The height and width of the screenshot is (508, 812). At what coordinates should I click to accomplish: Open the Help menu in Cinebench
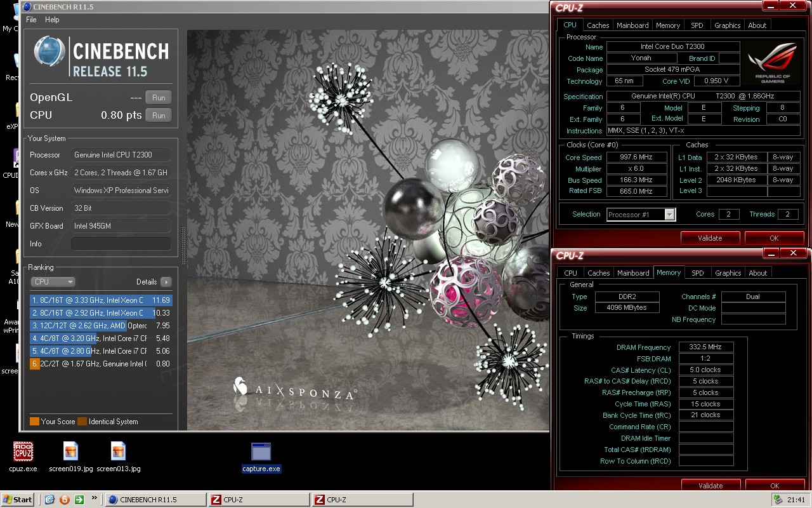52,20
